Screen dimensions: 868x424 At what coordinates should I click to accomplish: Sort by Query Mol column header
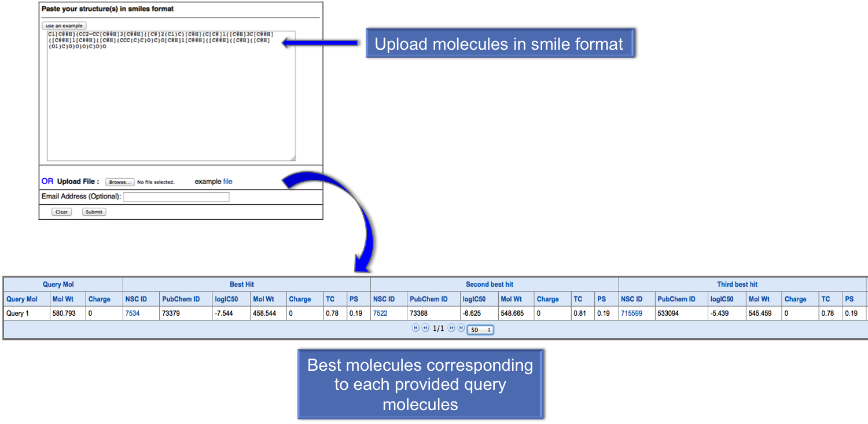pos(22,299)
